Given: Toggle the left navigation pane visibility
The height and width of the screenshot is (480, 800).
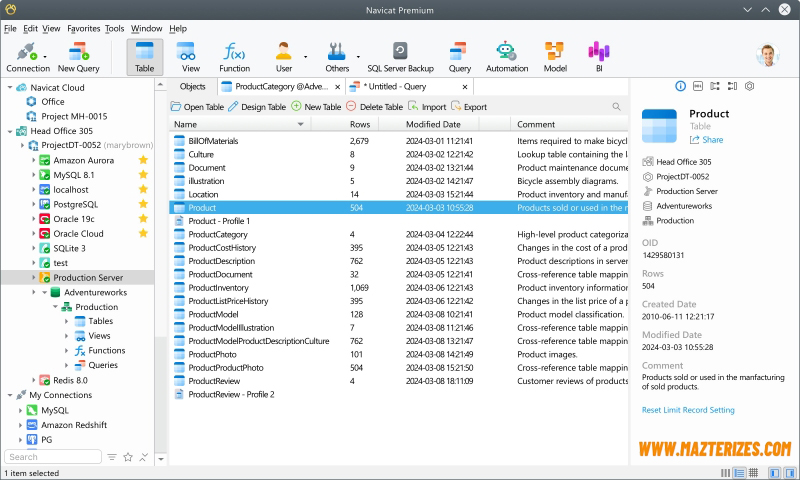Looking at the screenshot, I should click(x=774, y=473).
